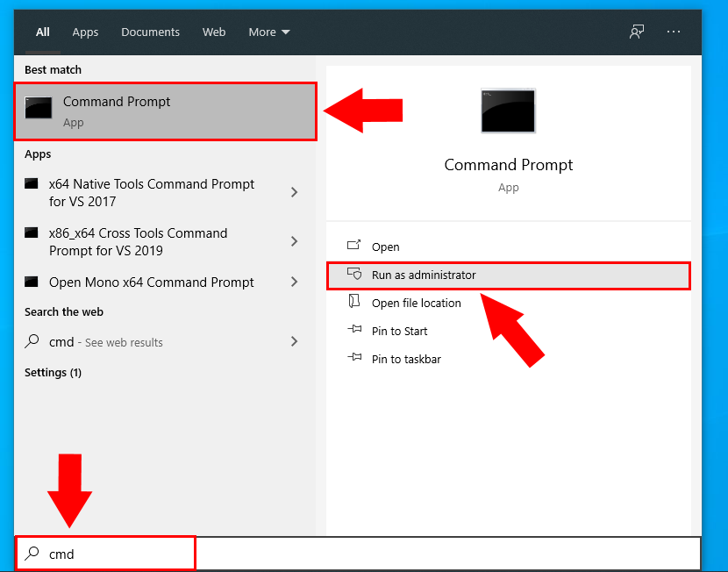Open the three-dot options menu
Image resolution: width=728 pixels, height=572 pixels.
[x=674, y=32]
